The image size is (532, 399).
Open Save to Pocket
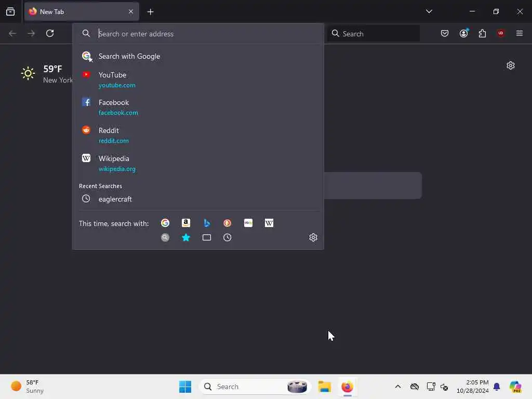(445, 33)
